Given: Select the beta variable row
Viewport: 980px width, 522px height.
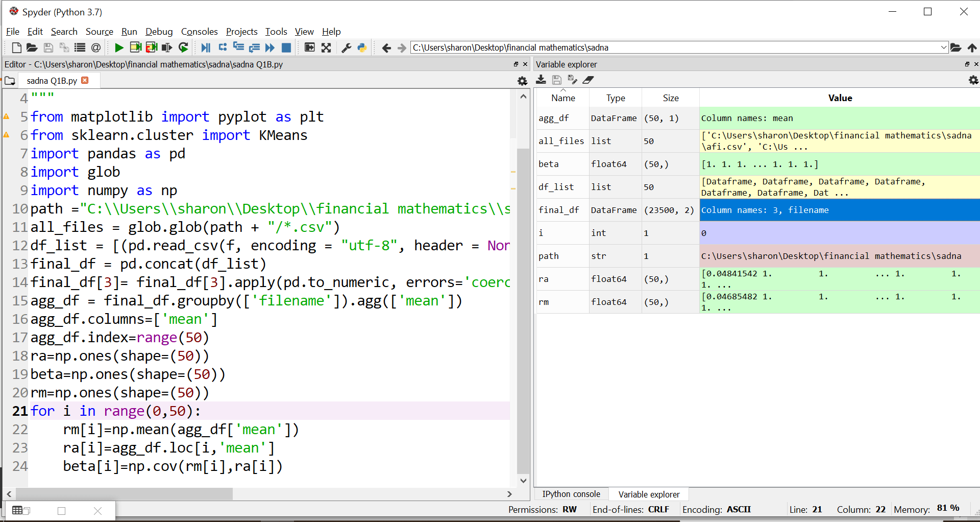Looking at the screenshot, I should click(758, 164).
